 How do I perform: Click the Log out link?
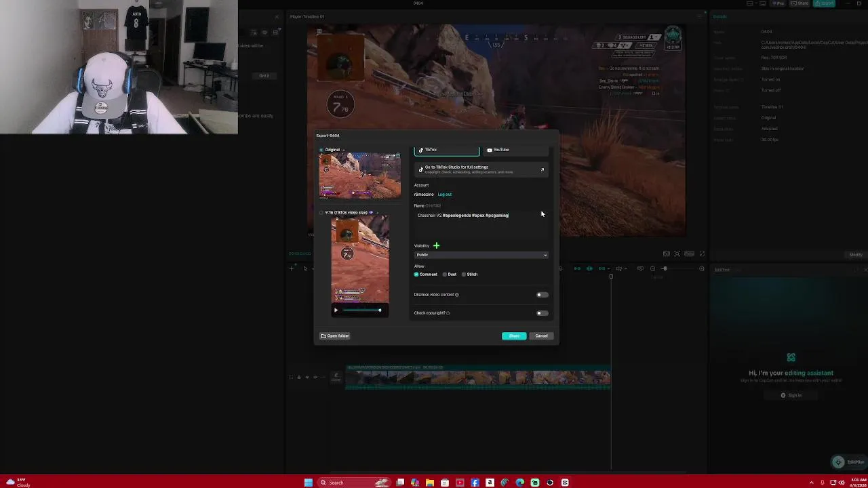click(445, 195)
